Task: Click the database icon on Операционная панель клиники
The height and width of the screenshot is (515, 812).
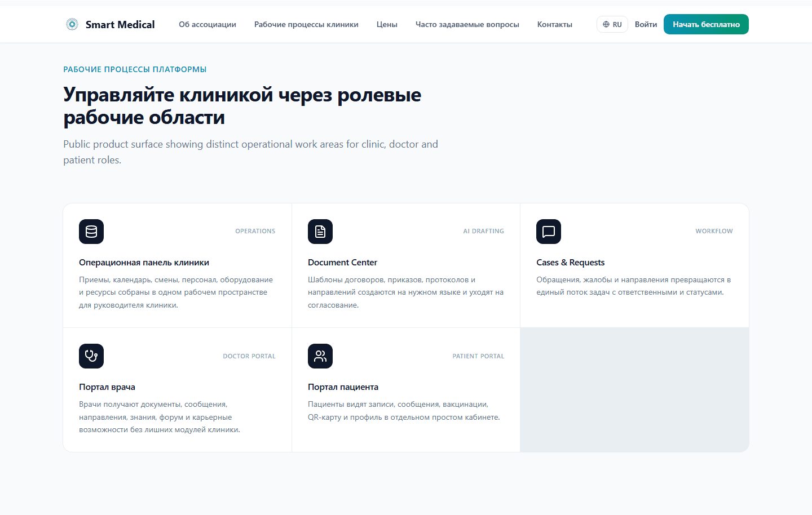Action: 91,232
